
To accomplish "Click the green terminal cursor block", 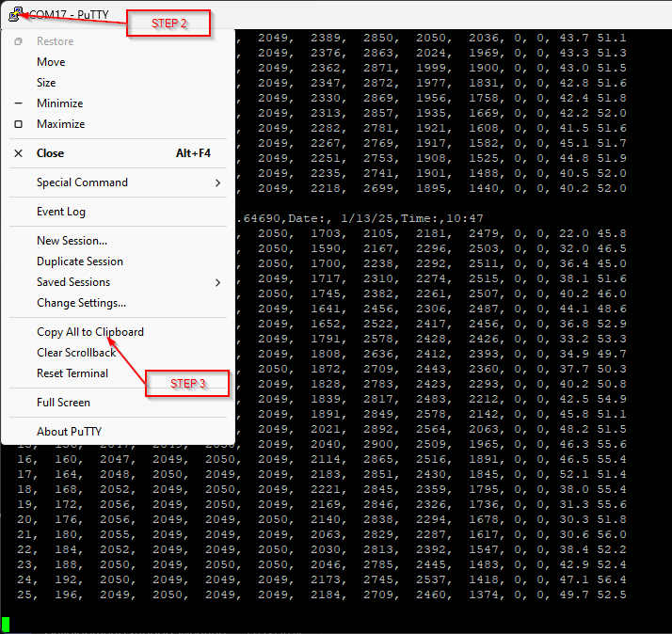I will tap(6, 625).
